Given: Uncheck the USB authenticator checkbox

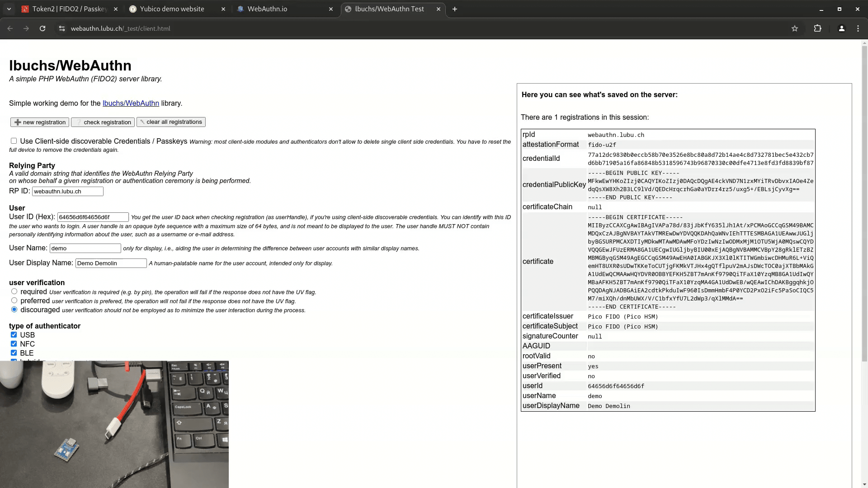Looking at the screenshot, I should tap(14, 335).
